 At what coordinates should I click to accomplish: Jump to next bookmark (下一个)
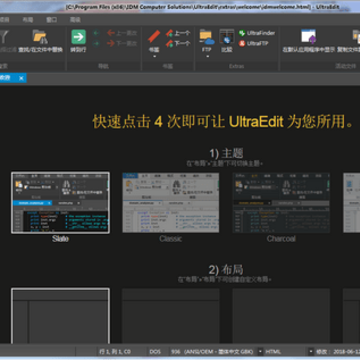click(178, 43)
